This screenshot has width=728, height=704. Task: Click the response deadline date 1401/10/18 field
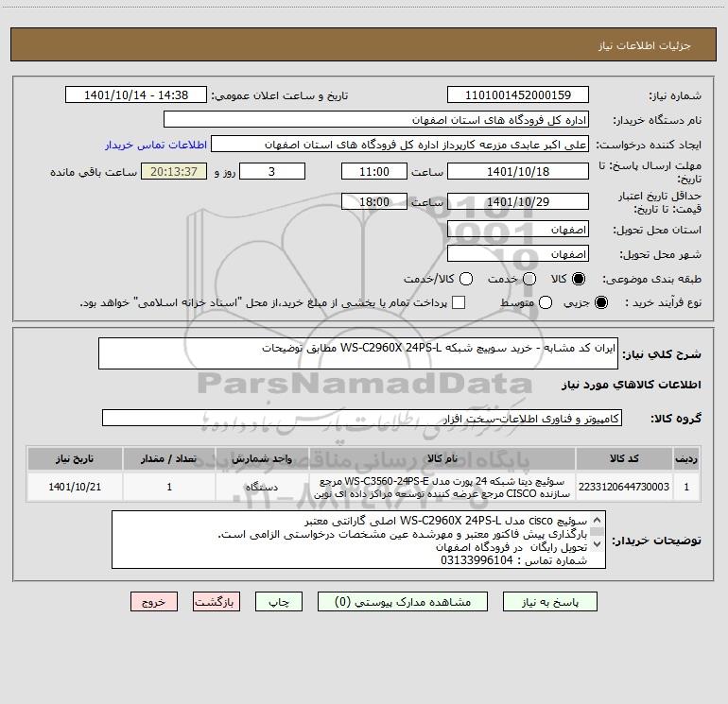pyautogui.click(x=518, y=171)
